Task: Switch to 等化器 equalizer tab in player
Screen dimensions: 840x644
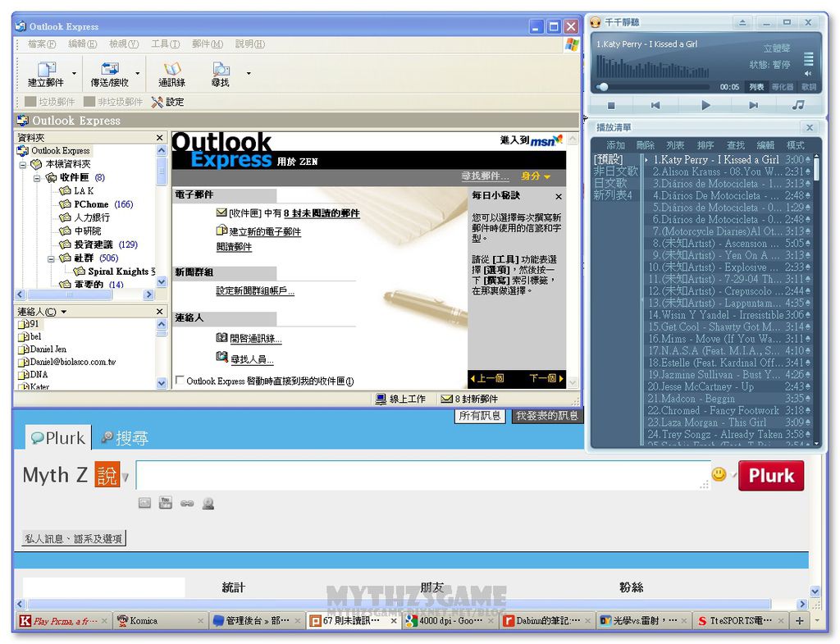Action: click(783, 87)
